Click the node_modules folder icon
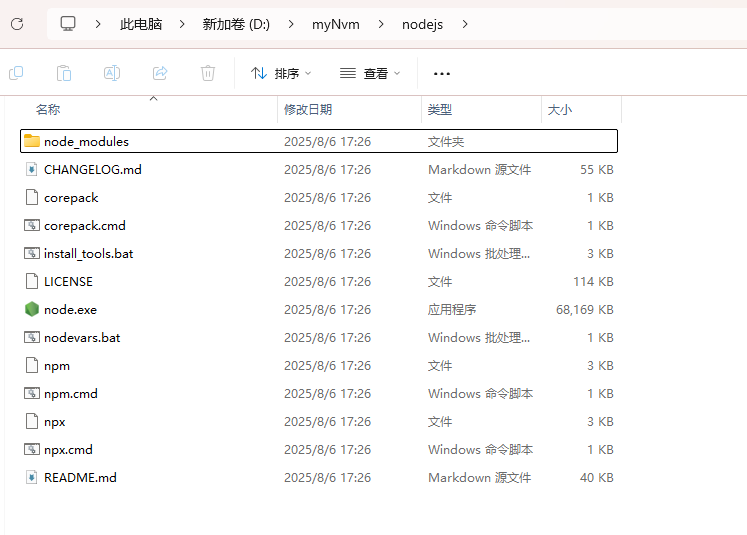Screen dimensions: 747x535 [x=31, y=141]
